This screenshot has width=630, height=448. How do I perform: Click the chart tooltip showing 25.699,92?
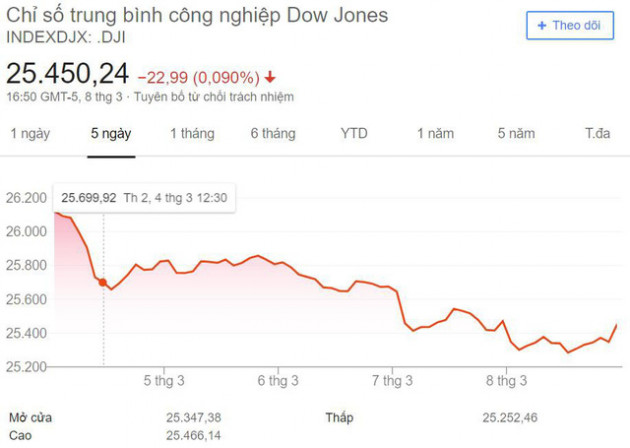(144, 198)
